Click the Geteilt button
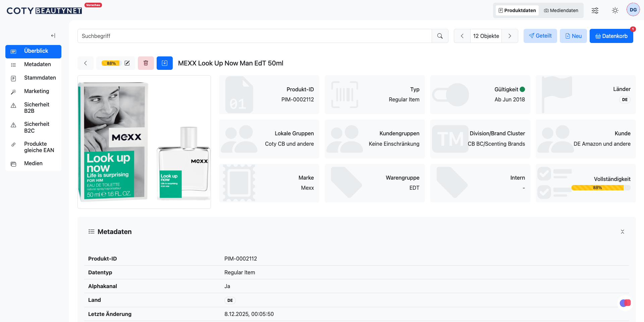The image size is (644, 322). coord(540,36)
